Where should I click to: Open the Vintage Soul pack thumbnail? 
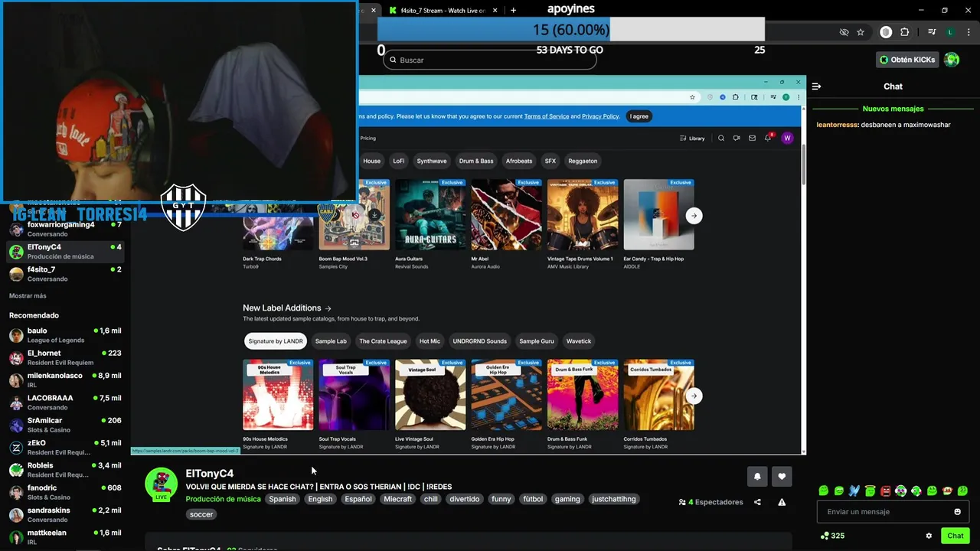430,395
